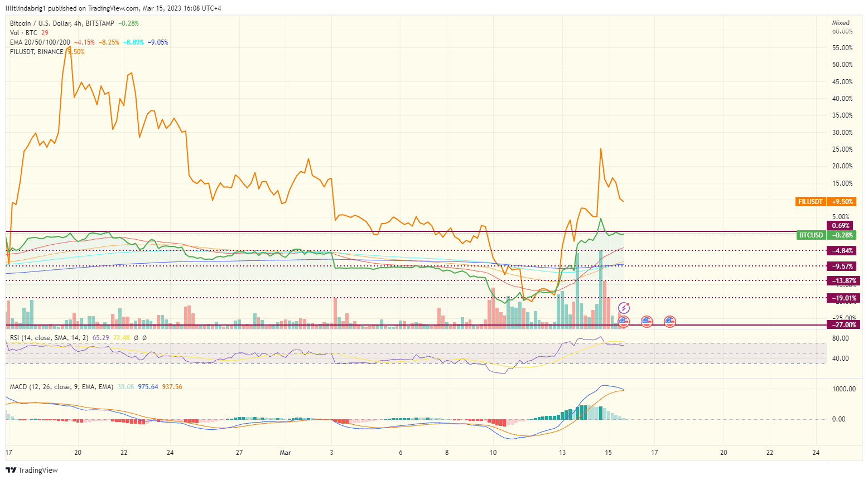
Task: Click the lightning bolt news event marker
Action: point(623,307)
